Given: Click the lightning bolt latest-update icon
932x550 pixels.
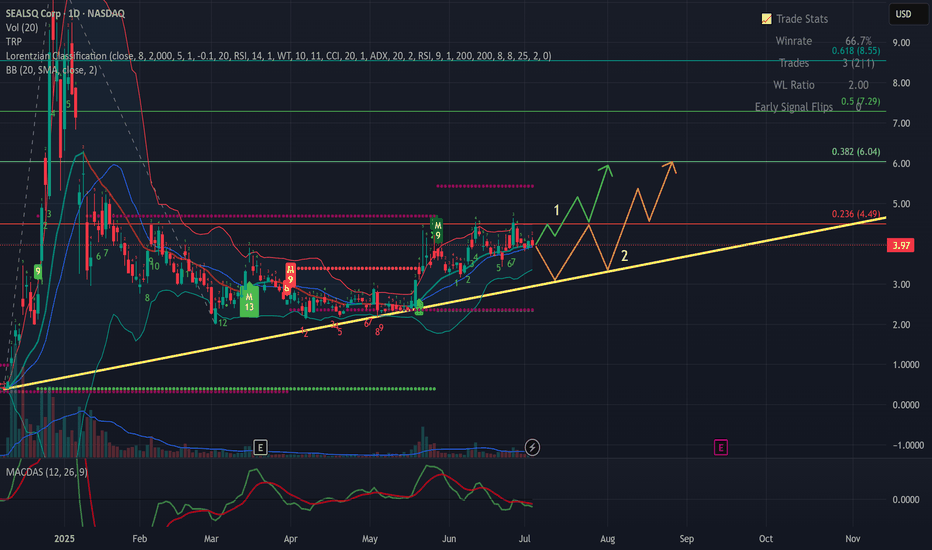Looking at the screenshot, I should coord(532,447).
